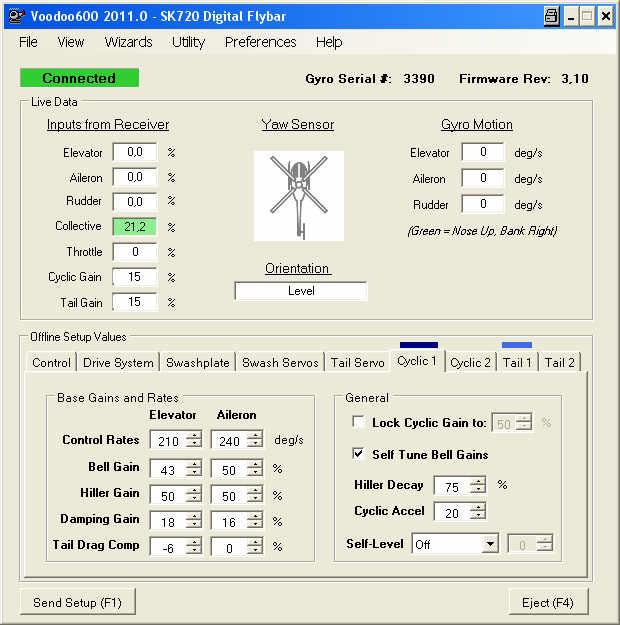Screen dimensions: 620x625
Task: Select the Cyclic 1 tab
Action: [417, 361]
